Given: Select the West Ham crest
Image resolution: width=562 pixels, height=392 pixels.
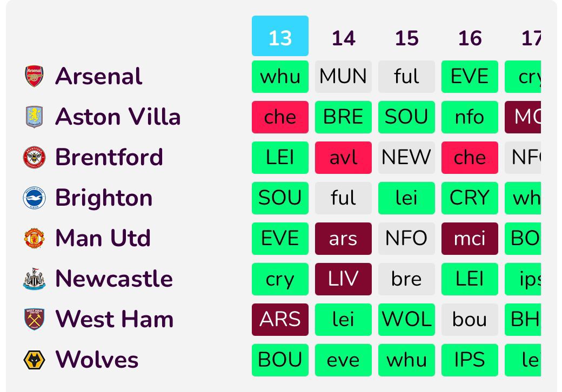Looking at the screenshot, I should click(x=34, y=319).
